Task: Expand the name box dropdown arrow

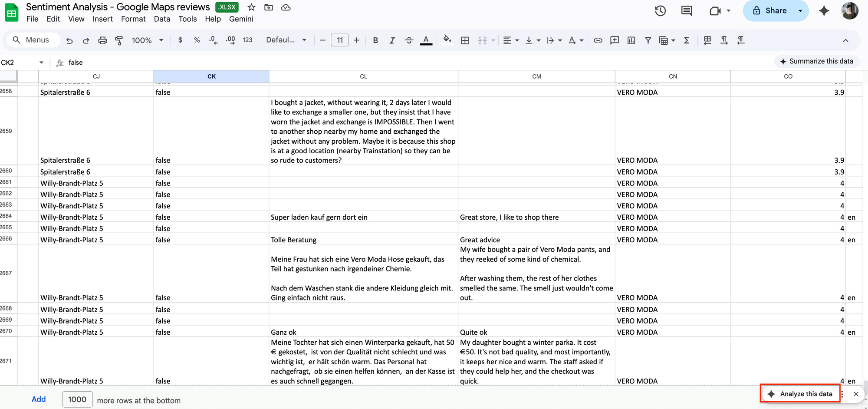Action: (41, 63)
